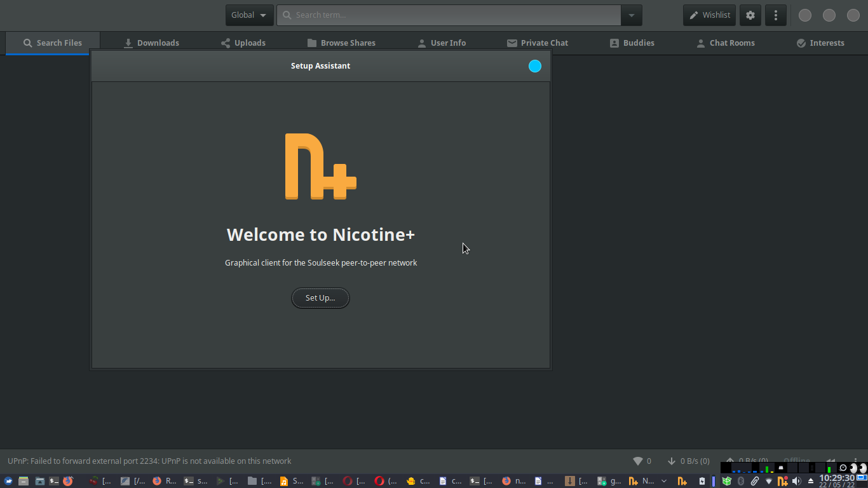Click the Firefox launcher in the panel

pos(68,481)
